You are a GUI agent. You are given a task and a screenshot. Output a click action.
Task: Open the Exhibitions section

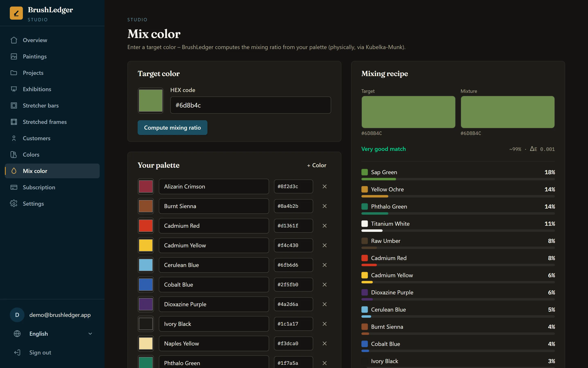pyautogui.click(x=52, y=89)
